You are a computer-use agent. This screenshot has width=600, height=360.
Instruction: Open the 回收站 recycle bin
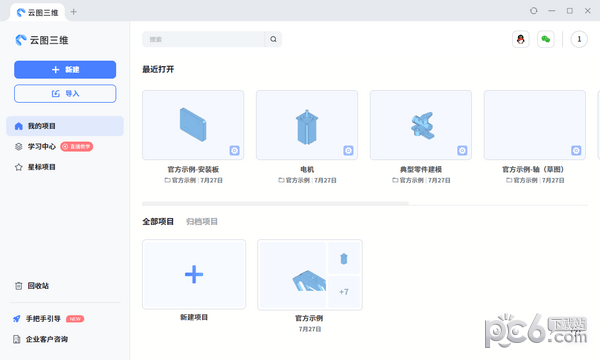click(38, 286)
